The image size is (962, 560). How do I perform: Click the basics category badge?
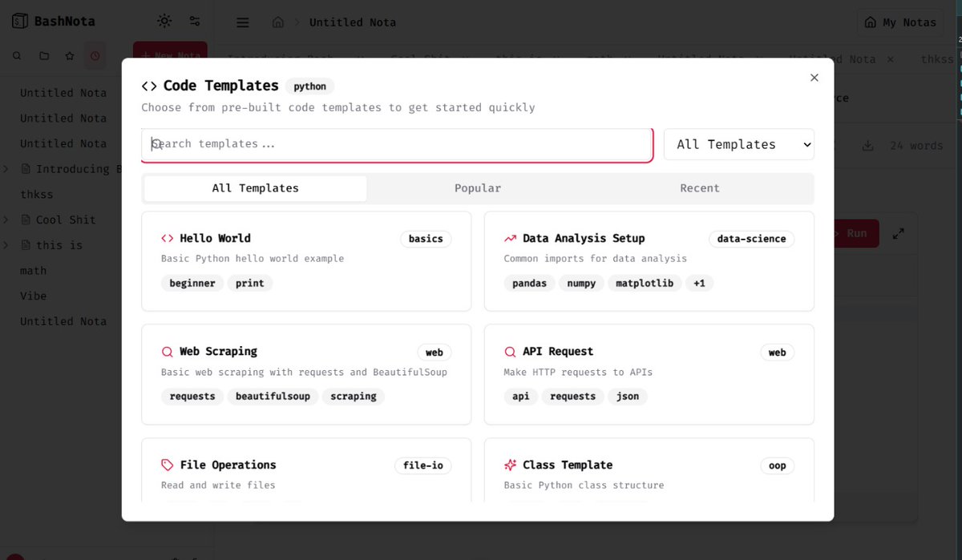pyautogui.click(x=426, y=239)
